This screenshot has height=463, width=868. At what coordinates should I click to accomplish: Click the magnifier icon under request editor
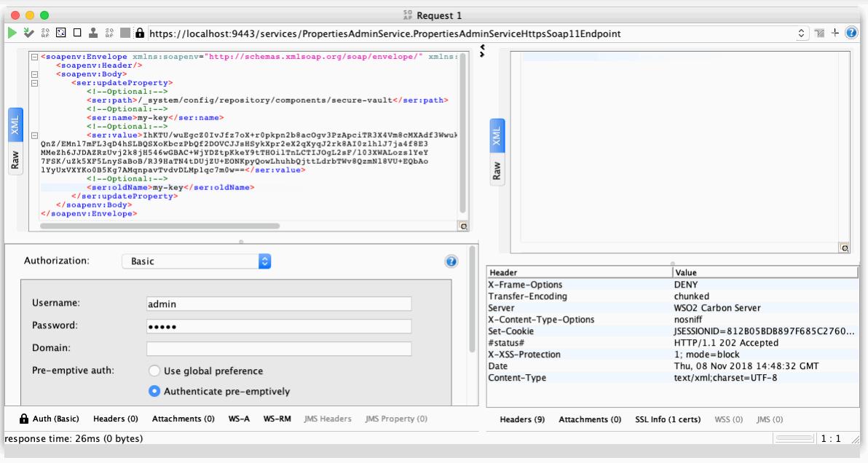click(x=463, y=226)
